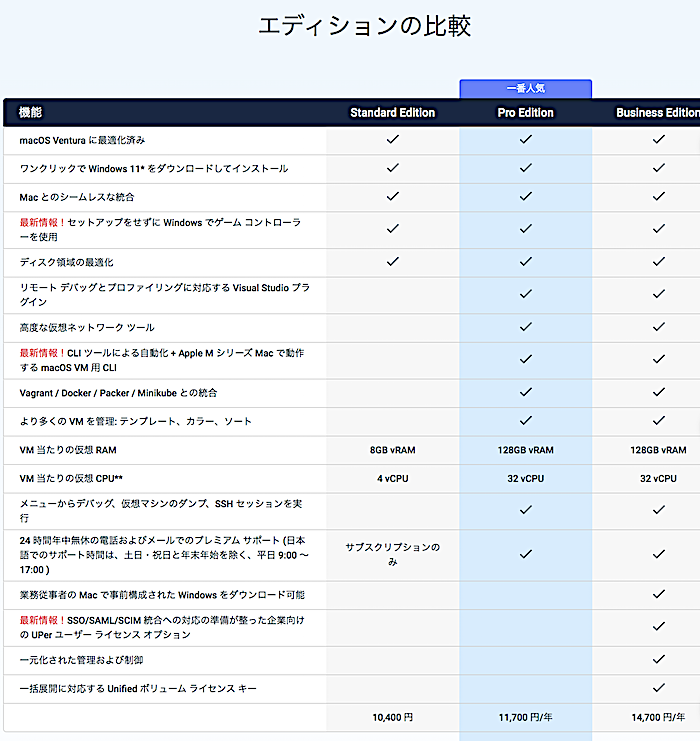
Task: Click Business Edition checkmark for 一元化された管理 row
Action: [658, 660]
